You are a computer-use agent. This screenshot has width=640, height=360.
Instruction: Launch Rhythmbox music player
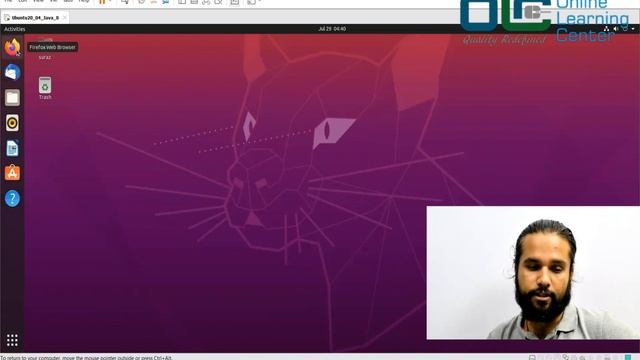pos(12,123)
